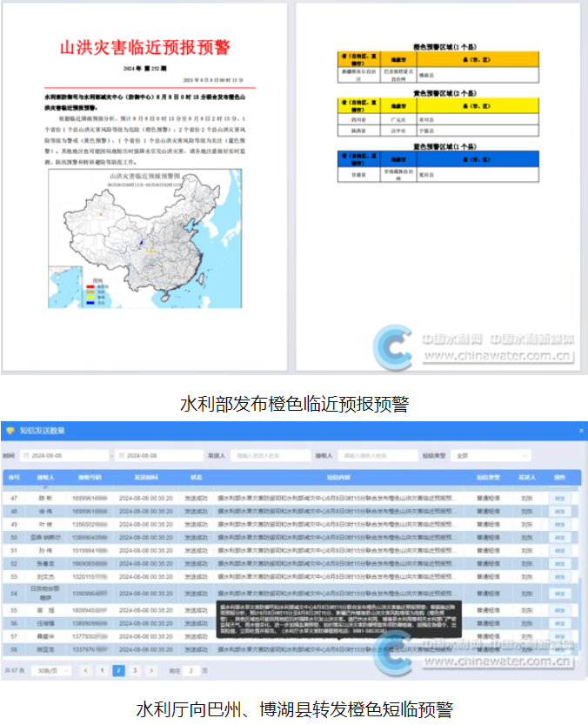588x725 pixels.
Task: Click the next page arrow
Action: click(x=151, y=671)
